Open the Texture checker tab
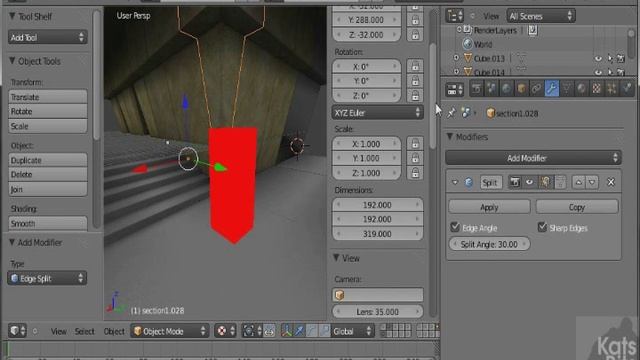 [x=597, y=89]
